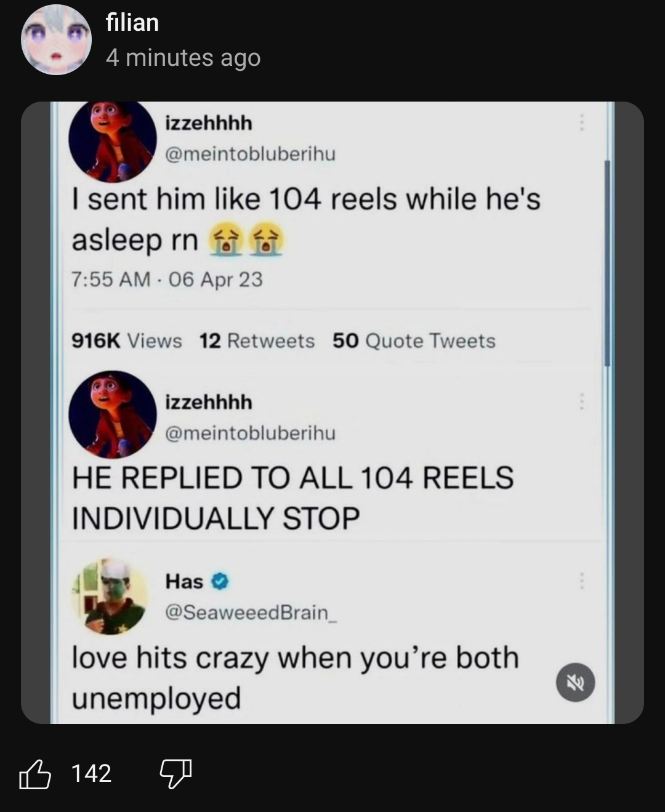Click izzehhhh's profile picture on second tweet
Image resolution: width=665 pixels, height=812 pixels.
112,414
